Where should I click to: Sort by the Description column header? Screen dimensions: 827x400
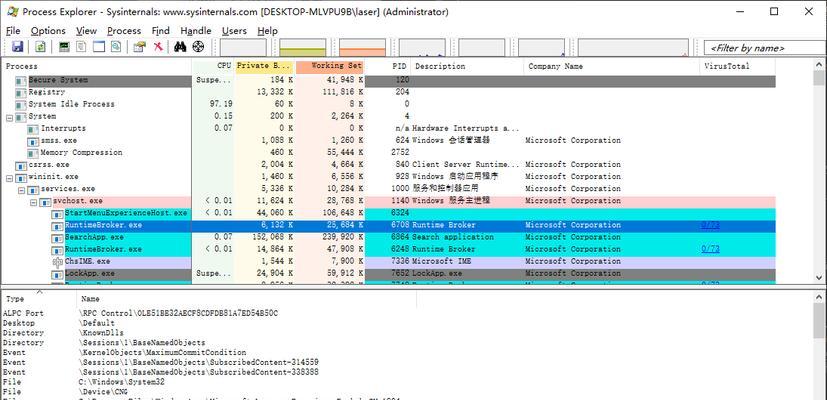pyautogui.click(x=467, y=66)
